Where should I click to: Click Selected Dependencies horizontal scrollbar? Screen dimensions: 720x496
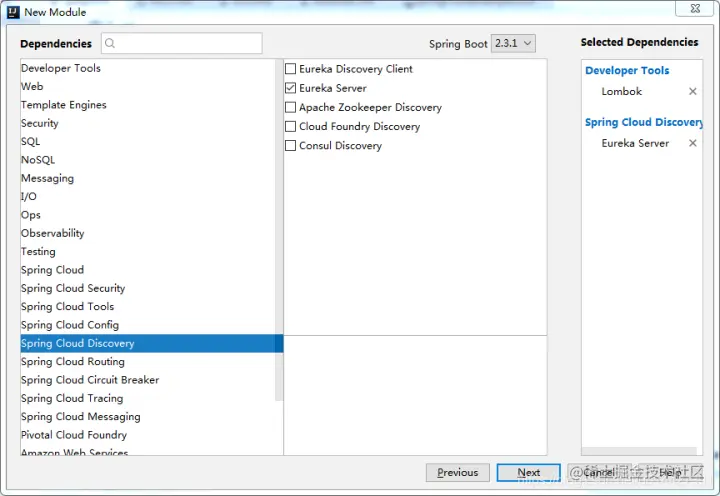(639, 451)
